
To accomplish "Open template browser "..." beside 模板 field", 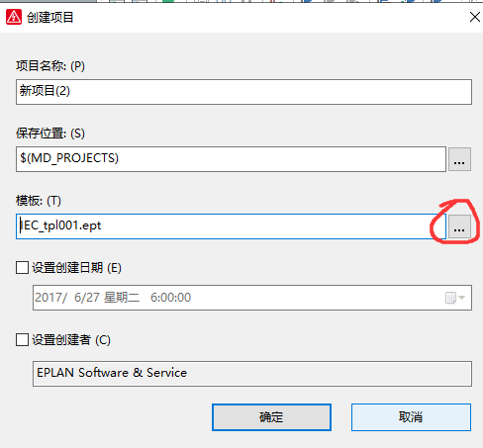I will [x=459, y=226].
